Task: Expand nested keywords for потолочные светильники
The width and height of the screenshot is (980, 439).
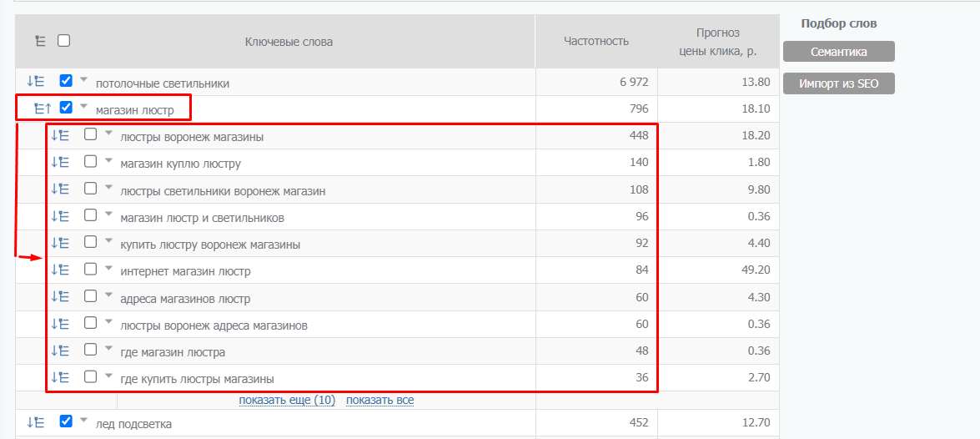Action: pos(34,81)
